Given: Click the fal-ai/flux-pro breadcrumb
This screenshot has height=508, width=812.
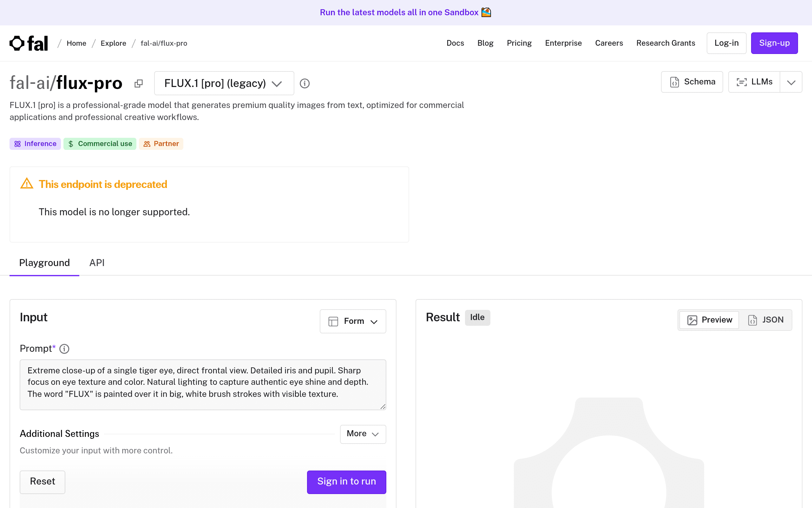Looking at the screenshot, I should tap(164, 43).
